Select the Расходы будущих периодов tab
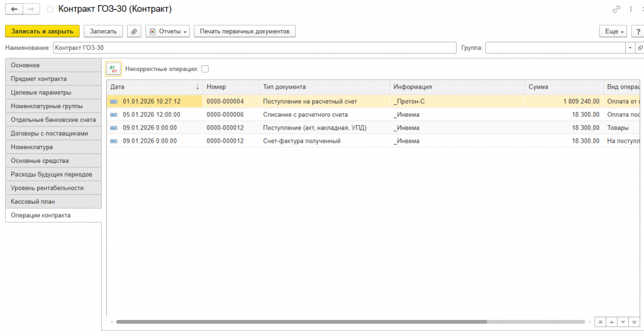The height and width of the screenshot is (335, 644). [53, 174]
